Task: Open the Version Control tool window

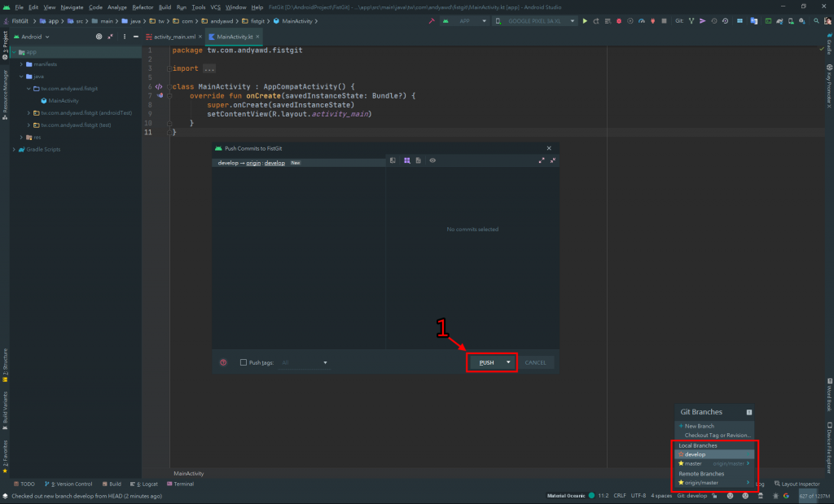Action: coord(68,484)
